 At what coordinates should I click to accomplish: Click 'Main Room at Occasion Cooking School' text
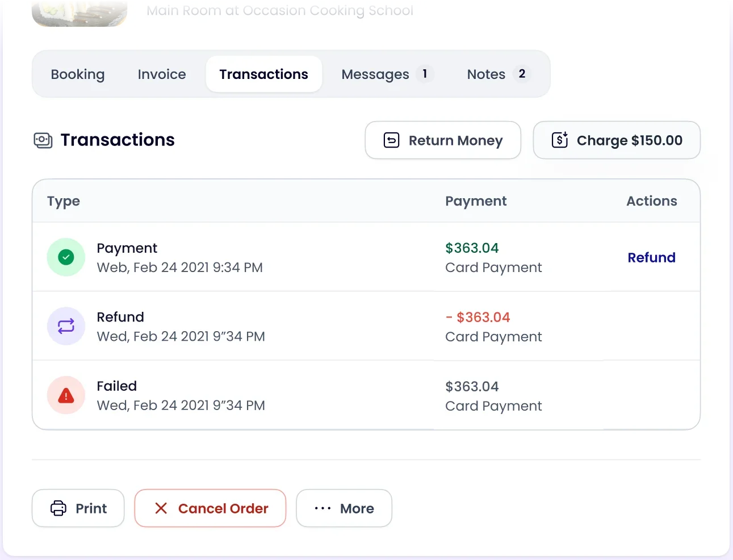pos(280,11)
